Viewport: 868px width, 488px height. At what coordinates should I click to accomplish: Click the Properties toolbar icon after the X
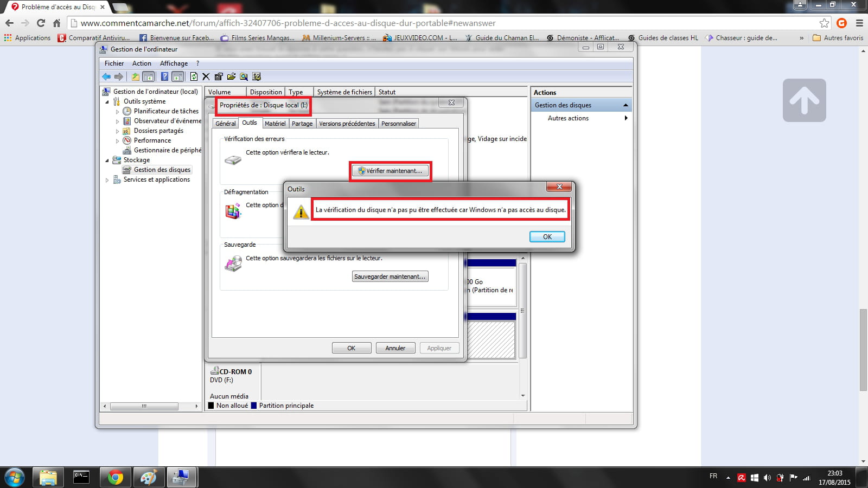click(x=219, y=76)
